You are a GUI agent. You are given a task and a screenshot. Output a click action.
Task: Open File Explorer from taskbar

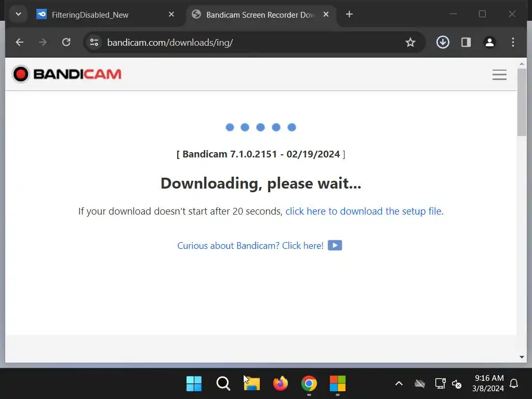coord(252,384)
